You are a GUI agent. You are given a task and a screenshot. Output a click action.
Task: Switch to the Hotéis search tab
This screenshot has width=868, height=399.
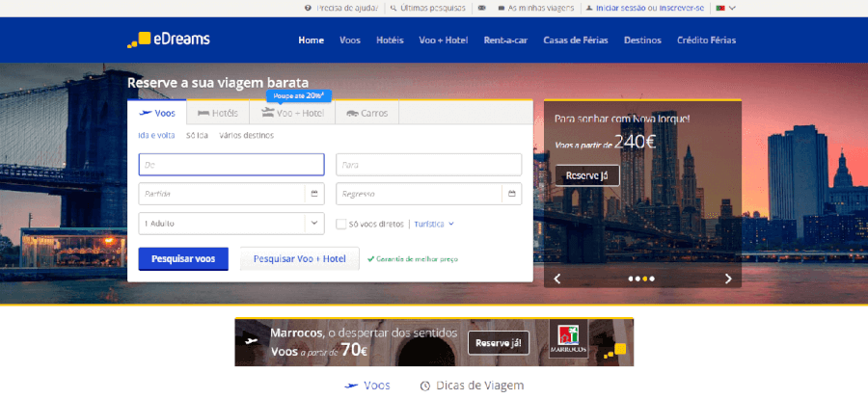[x=218, y=113]
